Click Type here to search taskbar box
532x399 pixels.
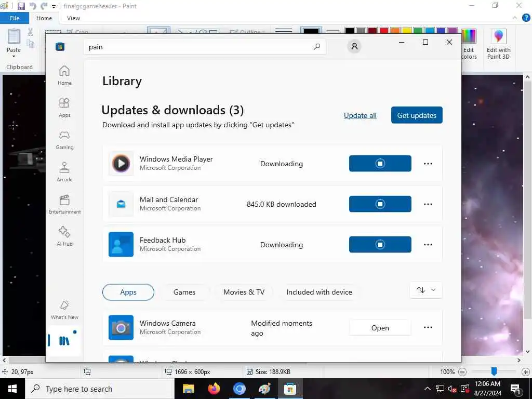coord(100,389)
